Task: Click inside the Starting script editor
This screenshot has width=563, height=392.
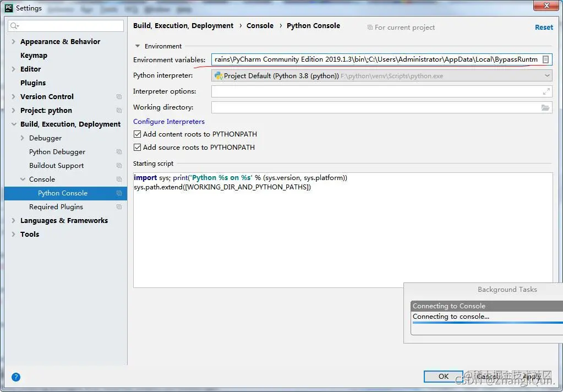Action: [x=343, y=230]
